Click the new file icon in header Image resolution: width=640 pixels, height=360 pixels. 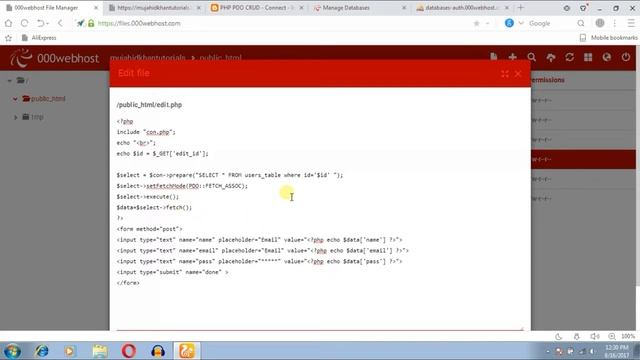pos(493,57)
